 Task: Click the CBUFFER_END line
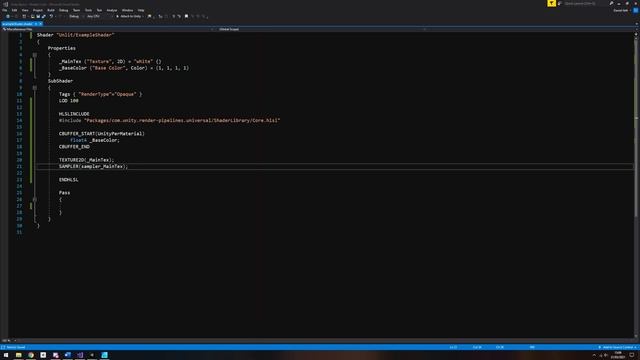coord(74,147)
